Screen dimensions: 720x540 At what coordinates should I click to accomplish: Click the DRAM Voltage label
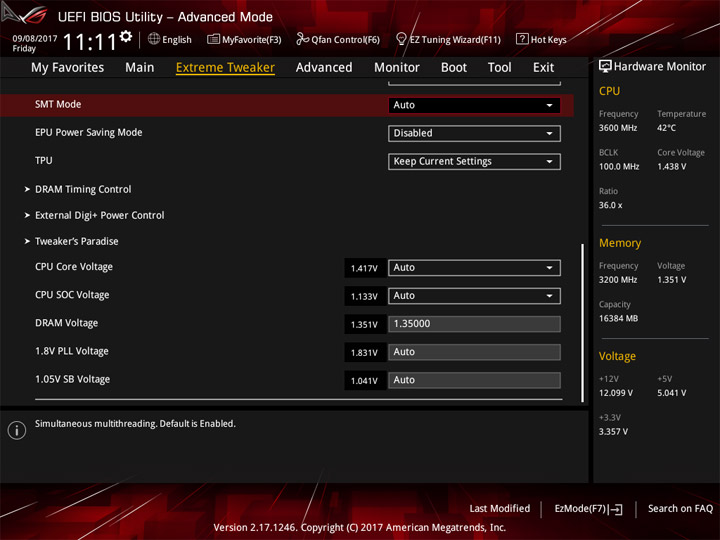67,323
